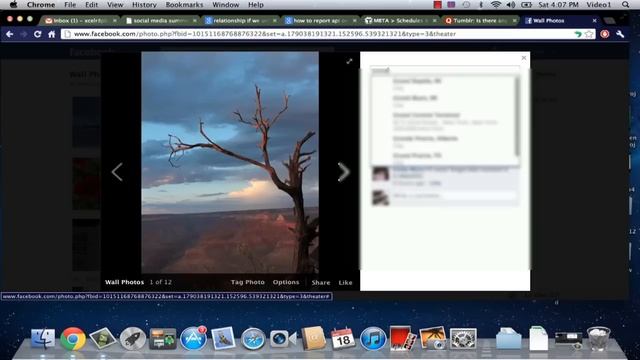This screenshot has height=360, width=640.
Task: Open the photo Options dropdown
Action: tap(286, 282)
